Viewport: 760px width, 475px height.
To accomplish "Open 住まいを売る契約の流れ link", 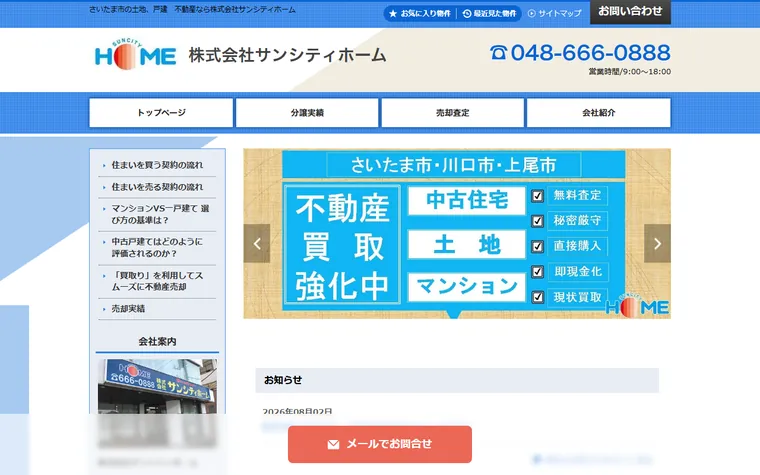I will click(157, 187).
